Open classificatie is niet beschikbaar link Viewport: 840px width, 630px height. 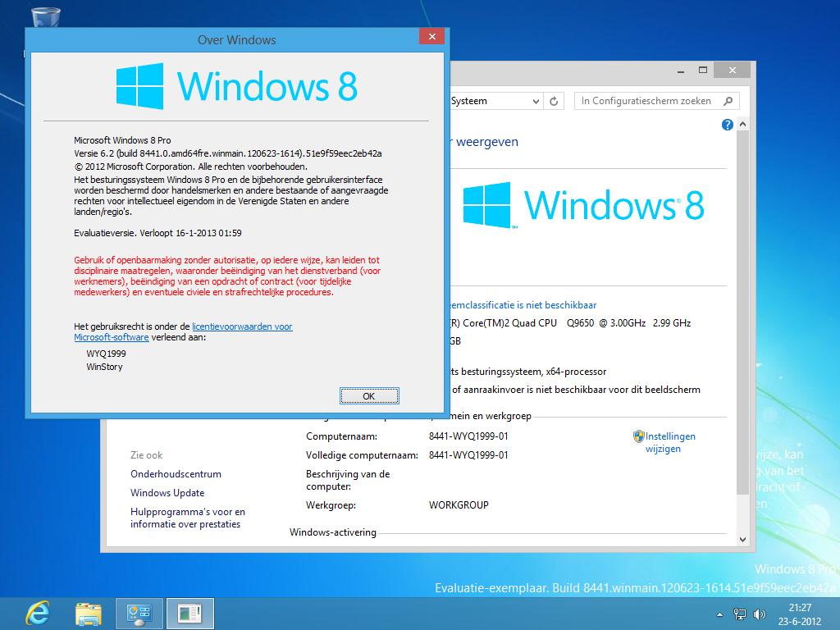[523, 305]
